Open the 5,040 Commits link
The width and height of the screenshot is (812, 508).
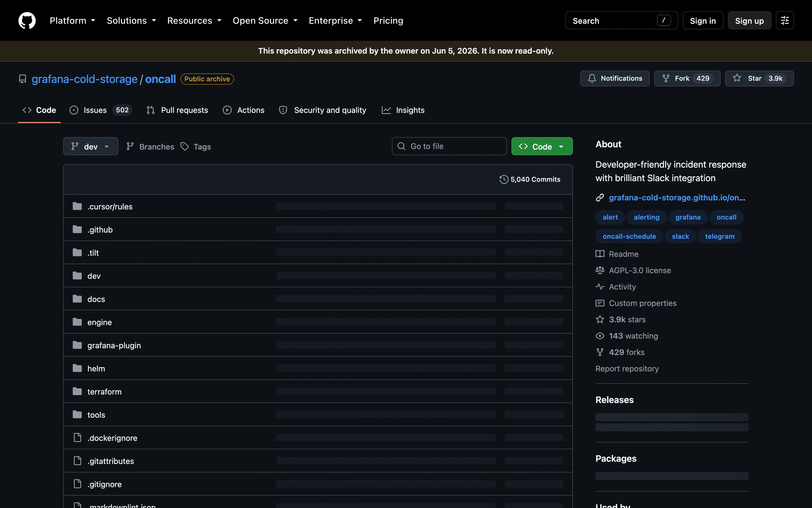tap(530, 179)
